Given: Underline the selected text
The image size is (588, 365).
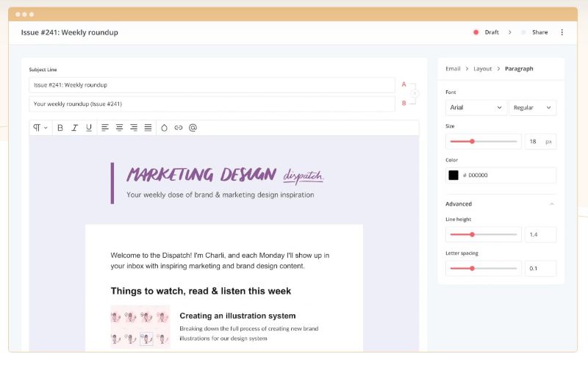Looking at the screenshot, I should pyautogui.click(x=89, y=128).
